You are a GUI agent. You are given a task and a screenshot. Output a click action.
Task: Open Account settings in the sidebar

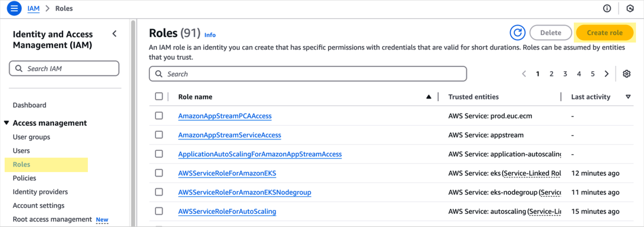[38, 206]
